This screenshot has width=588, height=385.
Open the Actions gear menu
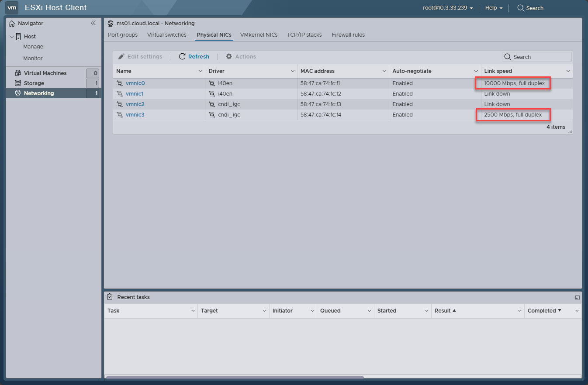click(241, 56)
